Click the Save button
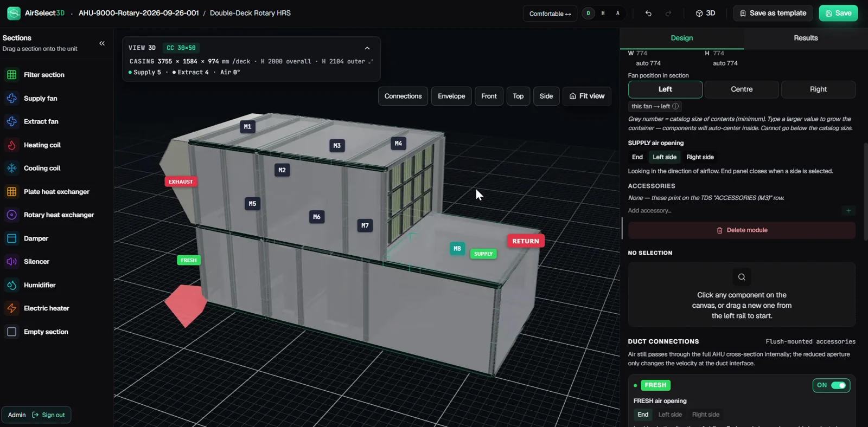868x427 pixels. [838, 14]
